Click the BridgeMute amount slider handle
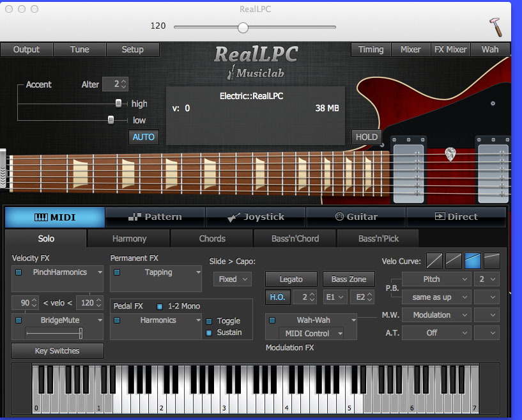 tap(81, 332)
